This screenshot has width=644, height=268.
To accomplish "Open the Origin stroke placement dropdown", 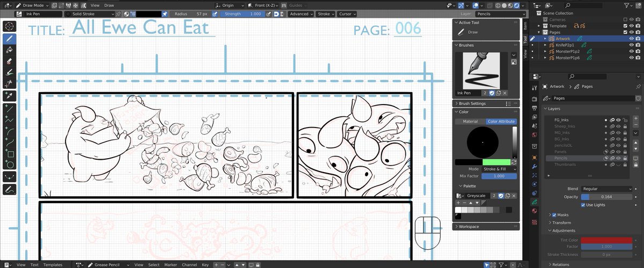I will click(x=231, y=5).
